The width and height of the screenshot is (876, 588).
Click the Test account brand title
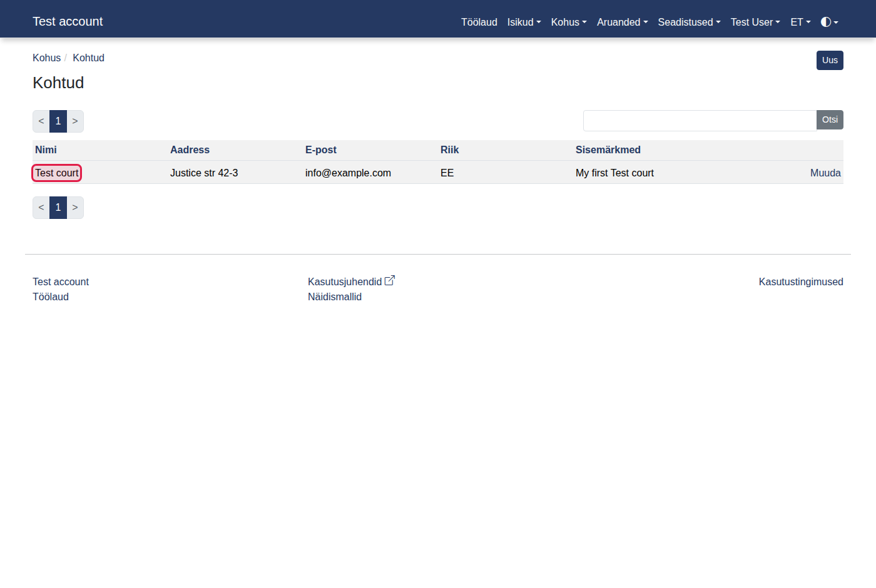tap(68, 21)
